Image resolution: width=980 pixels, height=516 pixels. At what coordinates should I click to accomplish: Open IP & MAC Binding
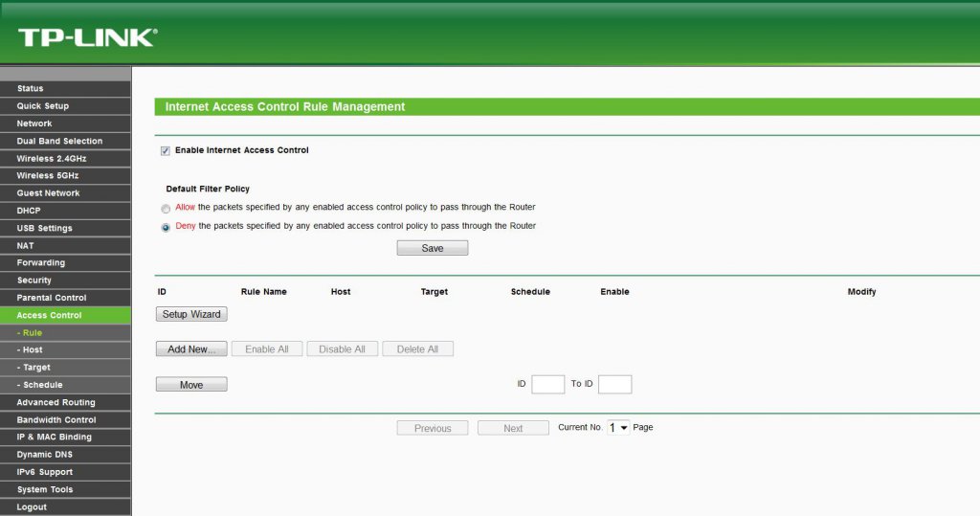click(65, 437)
